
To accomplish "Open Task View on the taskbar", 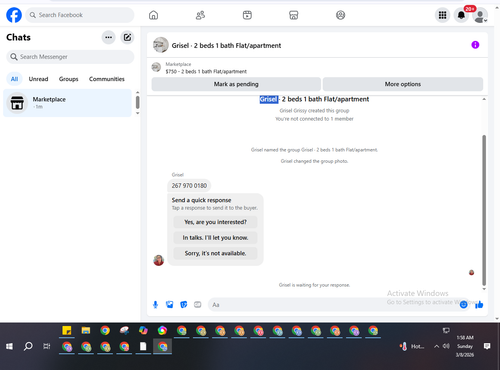I will click(x=47, y=346).
